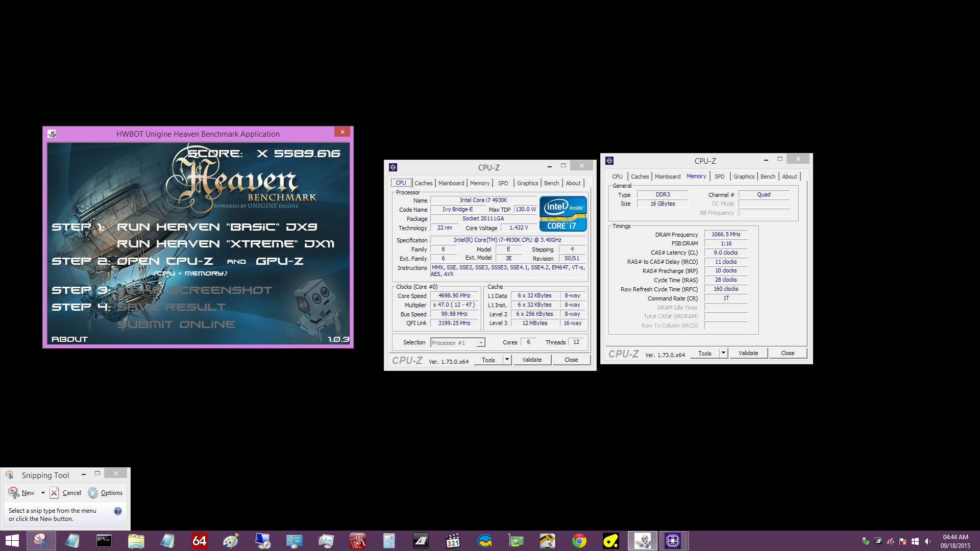Click the Snipping Tool help icon
980x551 pixels.
point(118,511)
